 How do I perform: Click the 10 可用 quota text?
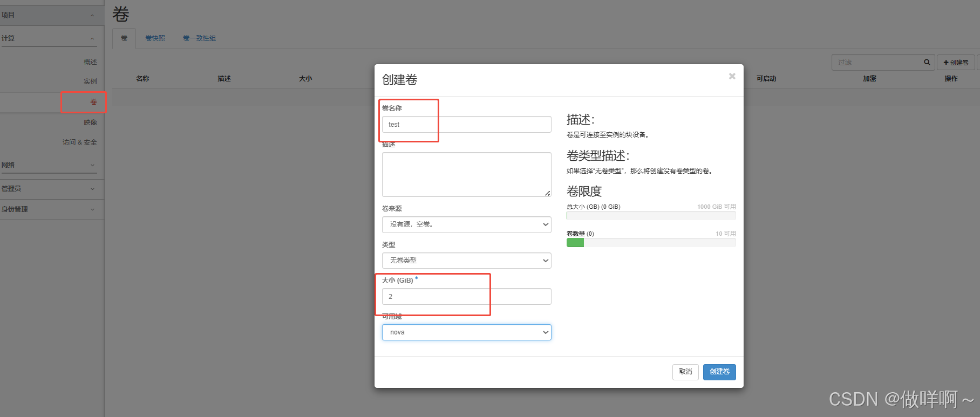[x=725, y=234]
